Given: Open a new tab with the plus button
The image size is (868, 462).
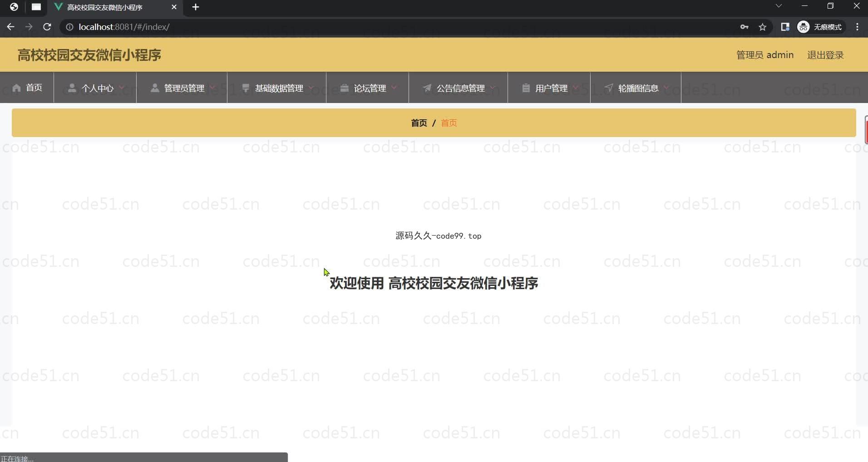Looking at the screenshot, I should (x=196, y=7).
